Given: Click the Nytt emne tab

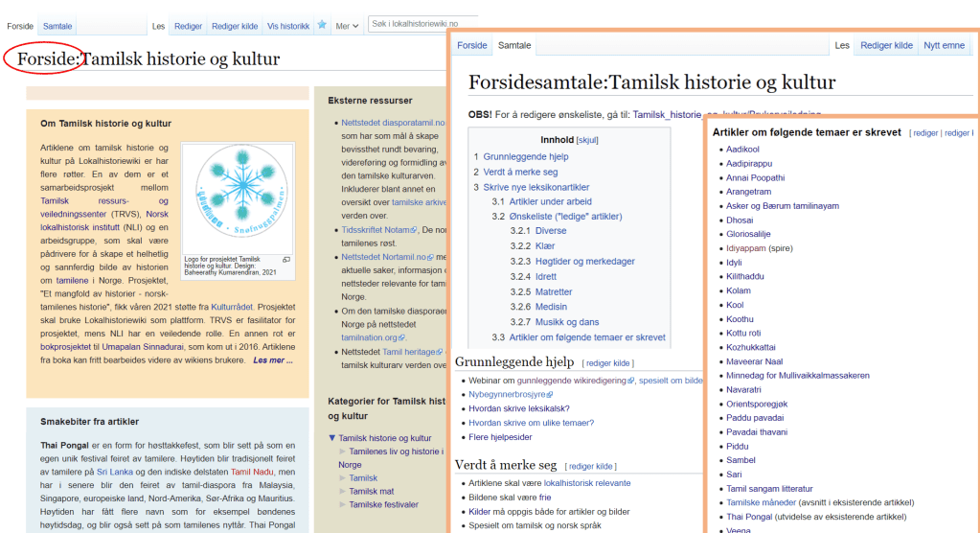Looking at the screenshot, I should [x=944, y=45].
